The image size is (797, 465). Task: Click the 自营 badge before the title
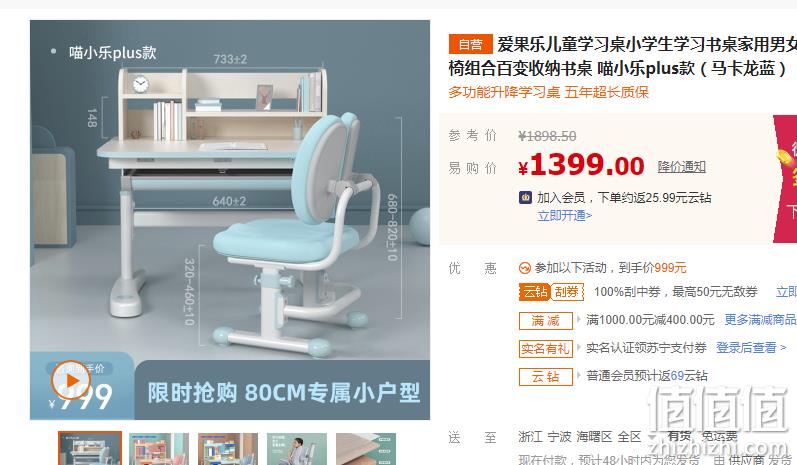[x=470, y=45]
